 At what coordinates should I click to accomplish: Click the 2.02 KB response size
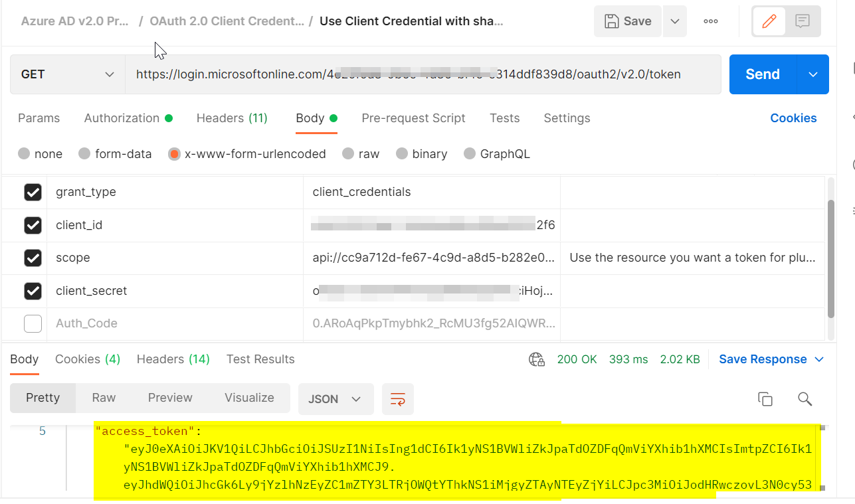[680, 359]
